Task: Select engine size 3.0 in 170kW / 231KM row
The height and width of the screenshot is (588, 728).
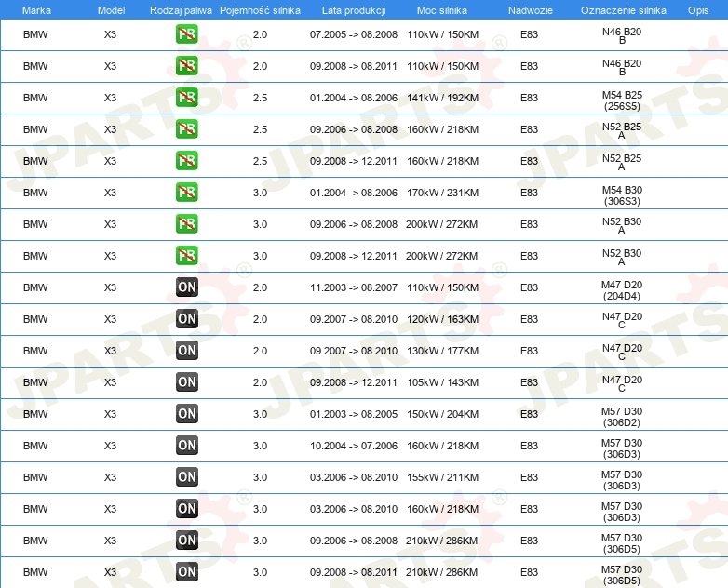Action: click(260, 193)
